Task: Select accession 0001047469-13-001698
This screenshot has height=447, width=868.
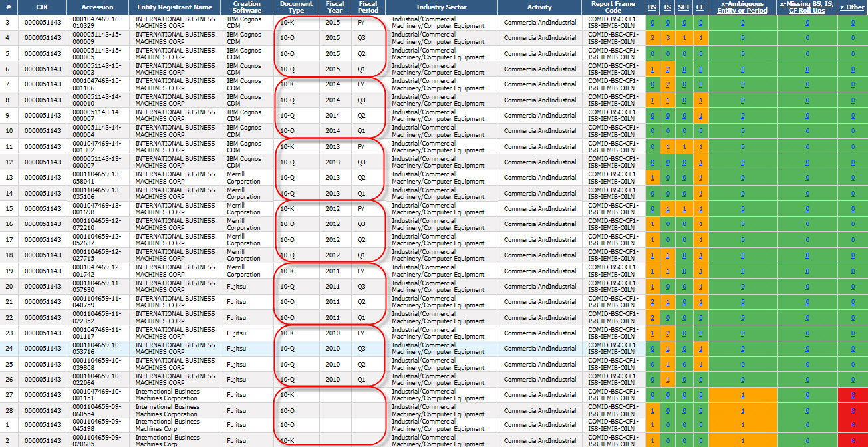Action: [x=97, y=209]
